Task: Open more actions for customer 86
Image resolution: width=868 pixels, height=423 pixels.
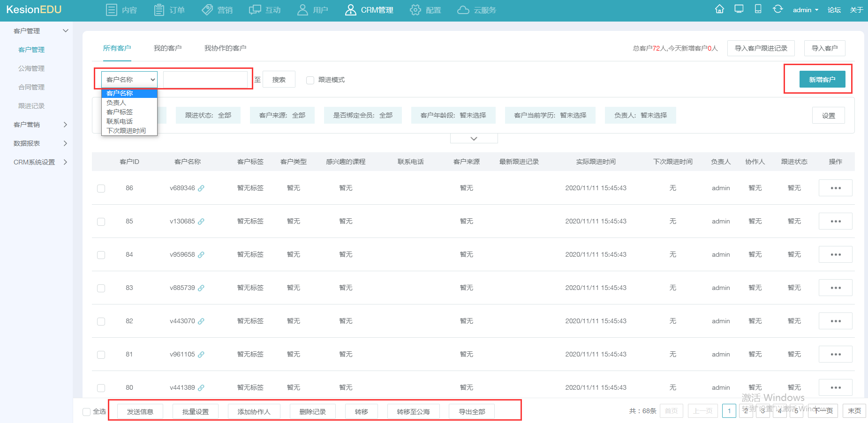Action: click(835, 188)
